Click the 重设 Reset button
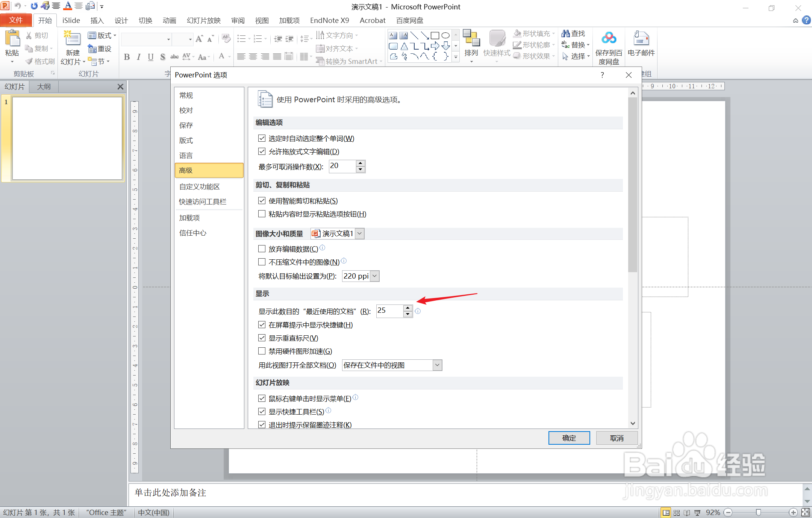This screenshot has height=518, width=812. (x=100, y=48)
